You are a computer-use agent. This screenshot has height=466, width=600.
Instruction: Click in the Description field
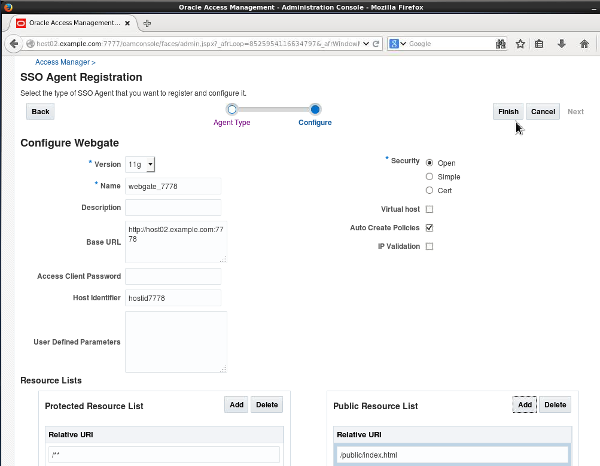[173, 207]
